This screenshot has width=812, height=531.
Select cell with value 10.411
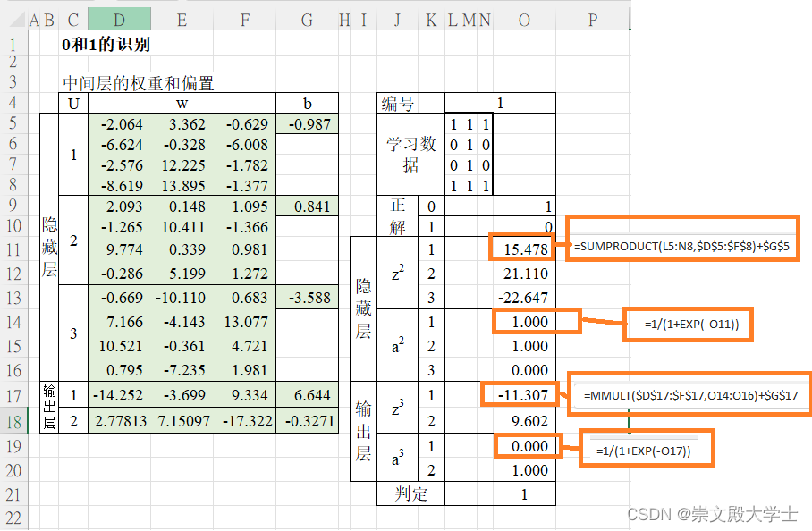coord(182,227)
